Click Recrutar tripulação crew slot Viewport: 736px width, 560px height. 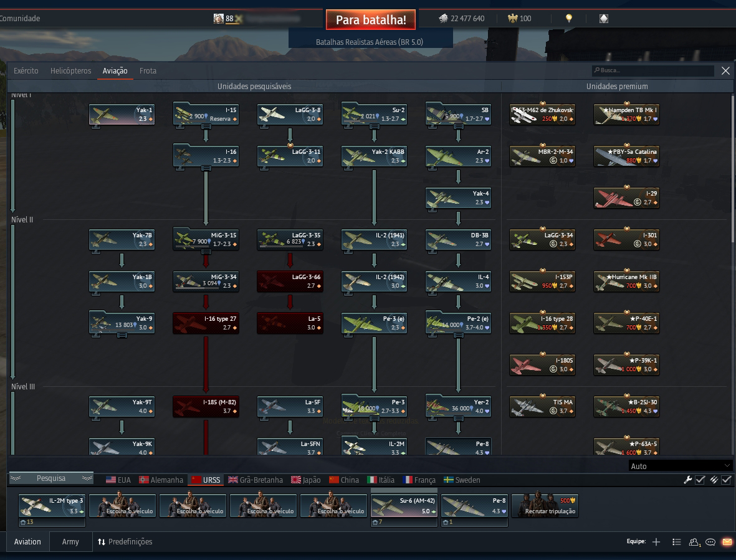545,506
